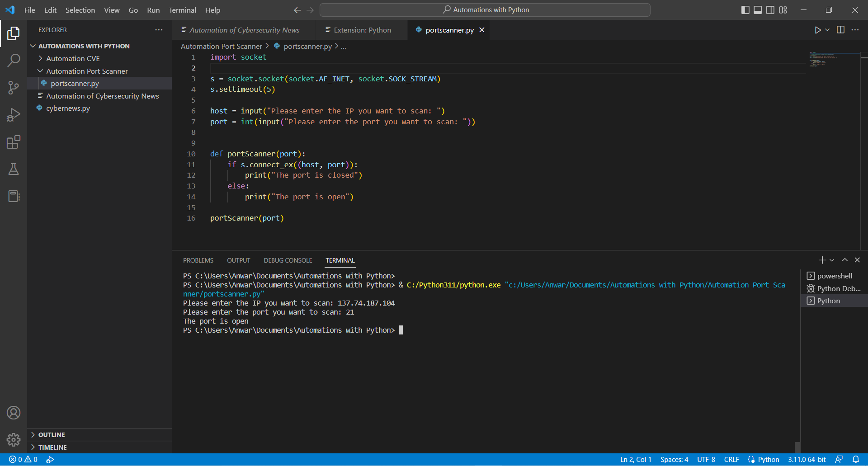This screenshot has height=466, width=868.
Task: Toggle the bottom panel visibility
Action: [758, 10]
